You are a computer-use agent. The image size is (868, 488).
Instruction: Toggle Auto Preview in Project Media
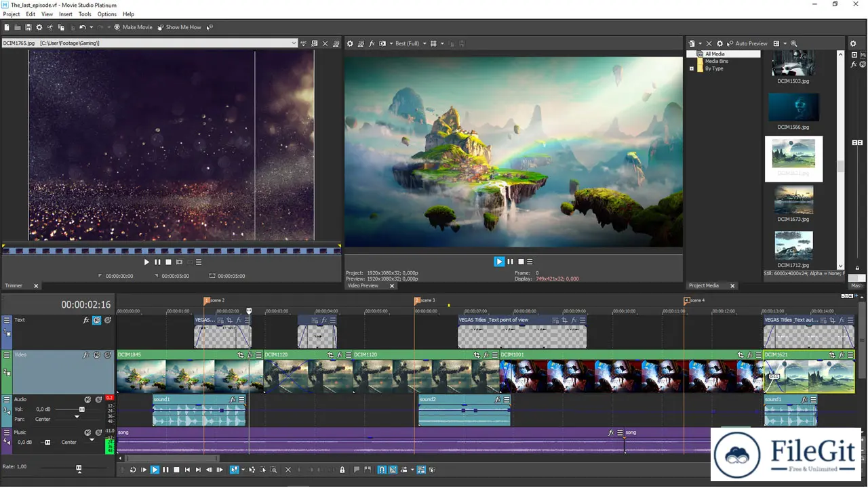coord(747,43)
